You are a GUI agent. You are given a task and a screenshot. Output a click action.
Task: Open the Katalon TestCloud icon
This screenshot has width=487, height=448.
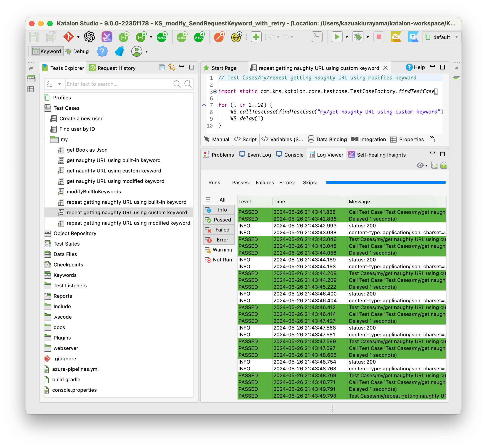(396, 37)
